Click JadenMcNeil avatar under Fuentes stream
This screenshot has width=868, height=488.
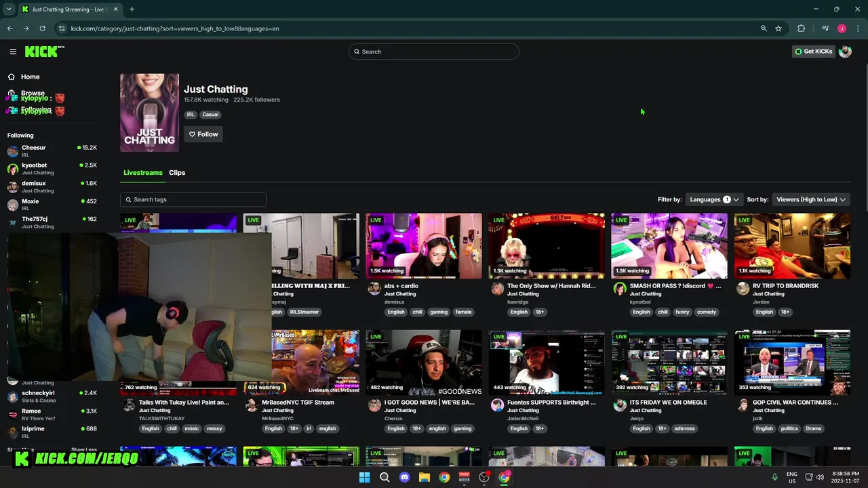[497, 405]
